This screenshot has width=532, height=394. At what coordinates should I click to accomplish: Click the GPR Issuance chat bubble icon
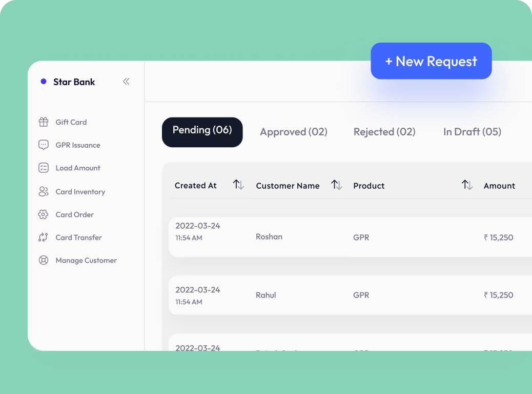tap(44, 145)
